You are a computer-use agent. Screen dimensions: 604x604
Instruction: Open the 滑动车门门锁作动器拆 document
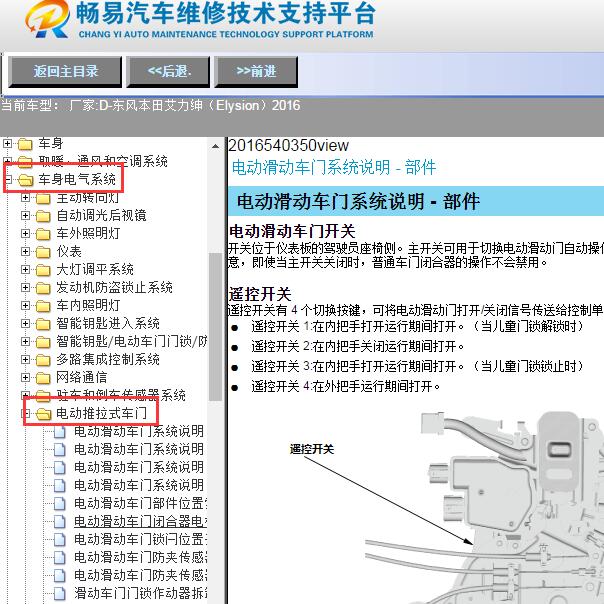[141, 594]
